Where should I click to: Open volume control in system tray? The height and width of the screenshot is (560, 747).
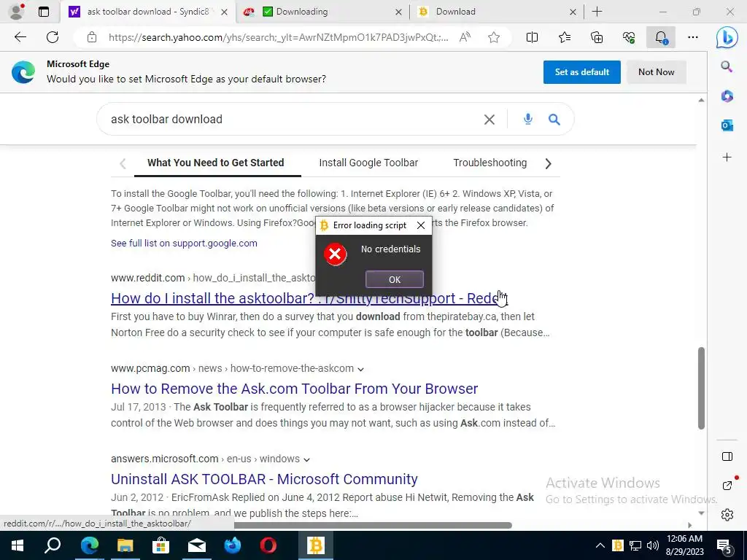point(653,545)
